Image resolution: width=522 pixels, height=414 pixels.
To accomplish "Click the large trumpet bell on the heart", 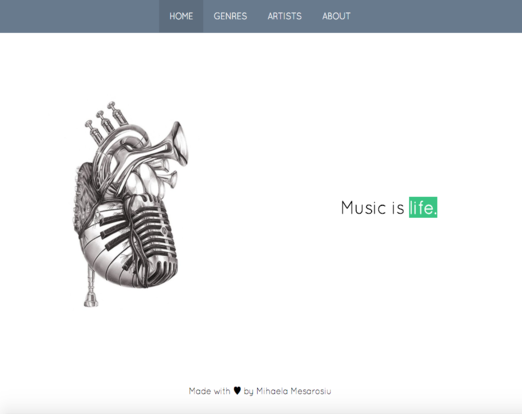I will 180,143.
